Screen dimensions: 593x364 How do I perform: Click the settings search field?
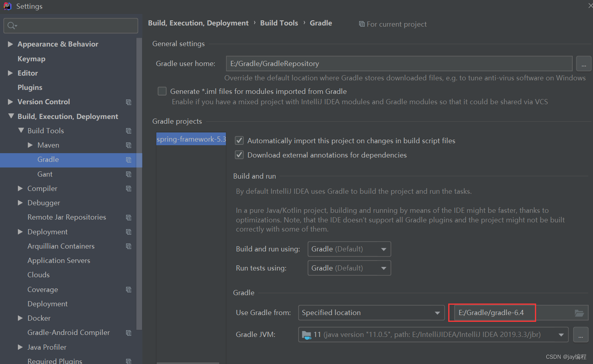pyautogui.click(x=71, y=26)
